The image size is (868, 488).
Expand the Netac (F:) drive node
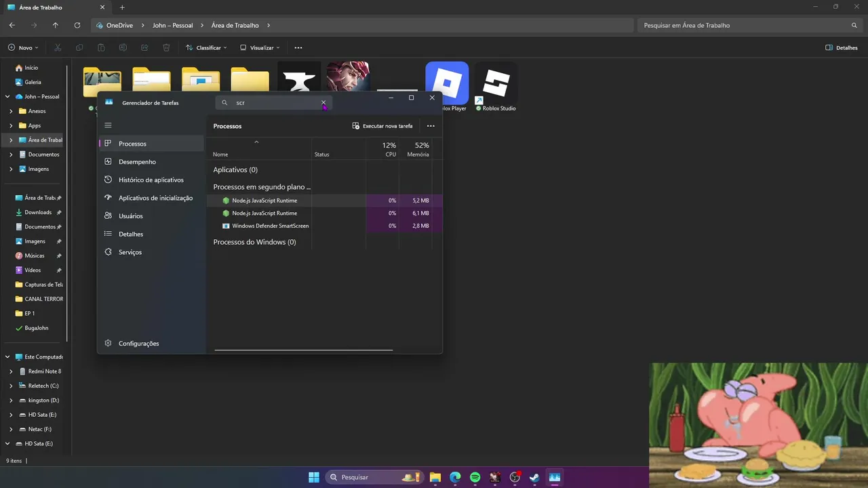click(x=11, y=429)
